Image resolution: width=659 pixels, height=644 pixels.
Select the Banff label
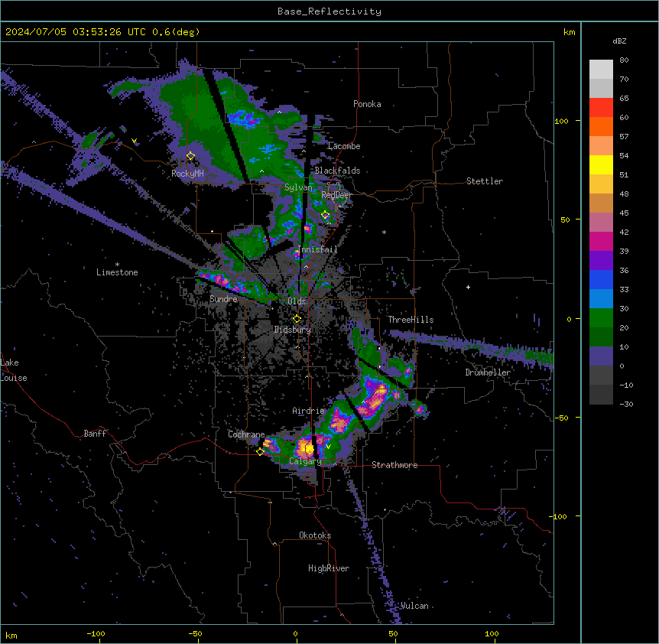pyautogui.click(x=95, y=434)
